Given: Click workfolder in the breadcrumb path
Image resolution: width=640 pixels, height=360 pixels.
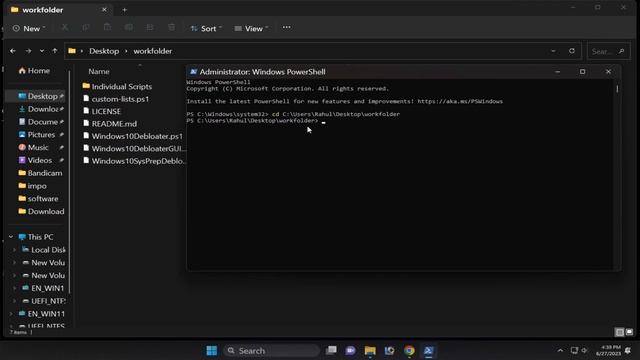Looking at the screenshot, I should tap(153, 51).
